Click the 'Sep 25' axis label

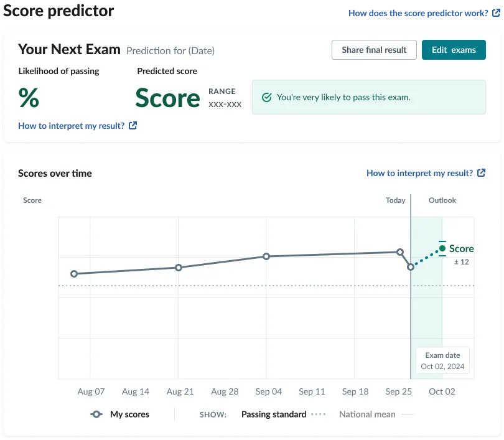pyautogui.click(x=399, y=391)
